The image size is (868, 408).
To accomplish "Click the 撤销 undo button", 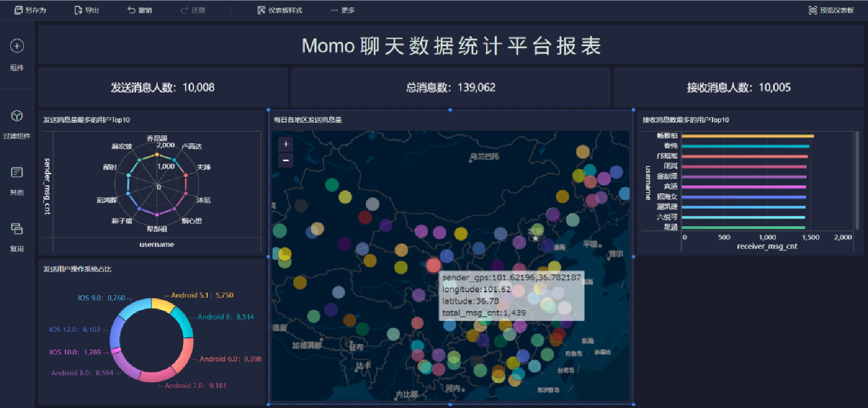I will click(x=140, y=10).
